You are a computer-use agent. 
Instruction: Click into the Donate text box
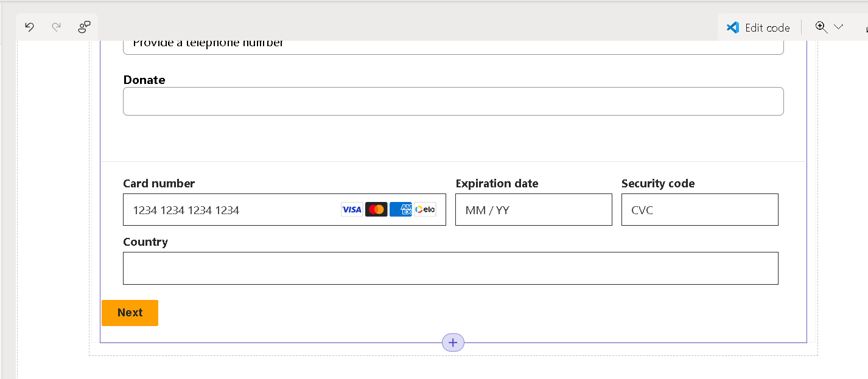point(453,102)
